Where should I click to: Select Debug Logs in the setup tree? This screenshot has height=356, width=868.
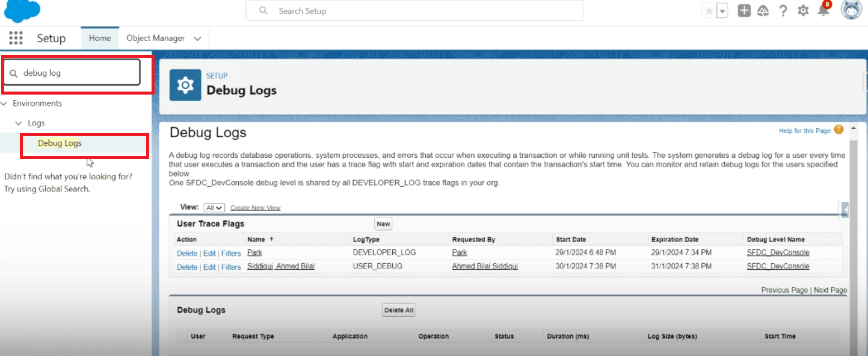click(60, 143)
